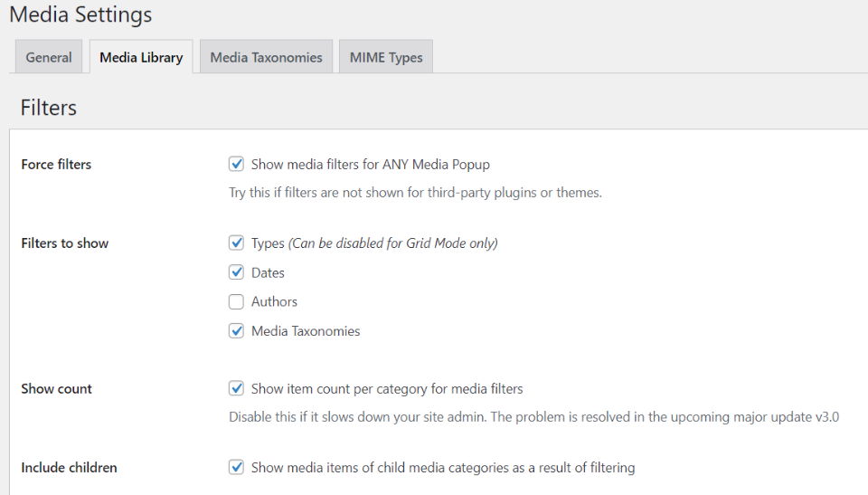
Task: Click the 'Filters to show' row label
Action: pyautogui.click(x=65, y=243)
